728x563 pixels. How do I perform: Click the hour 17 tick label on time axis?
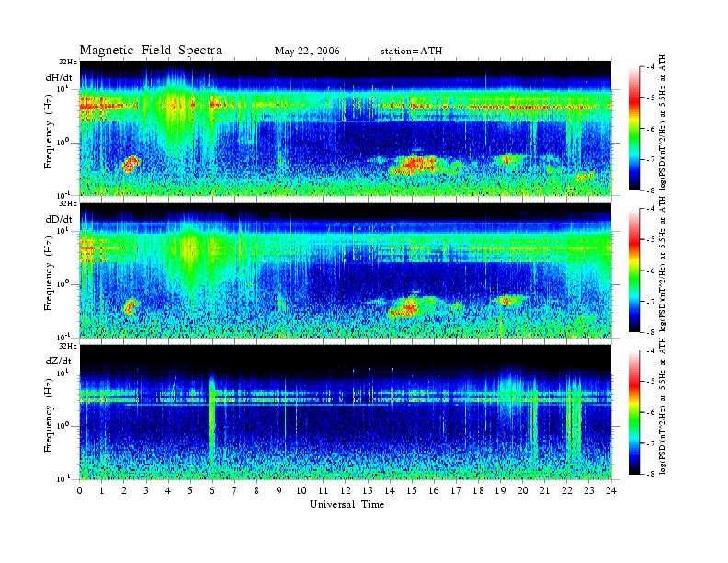coord(456,490)
